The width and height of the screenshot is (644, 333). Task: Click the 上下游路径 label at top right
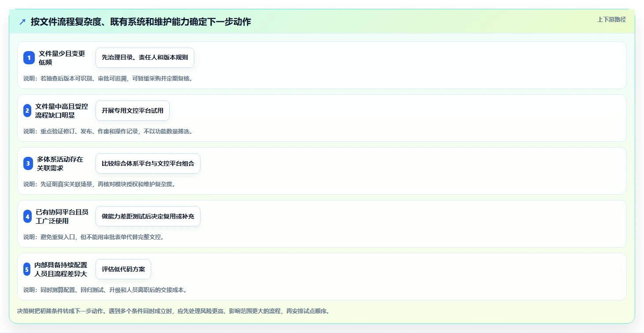611,19
